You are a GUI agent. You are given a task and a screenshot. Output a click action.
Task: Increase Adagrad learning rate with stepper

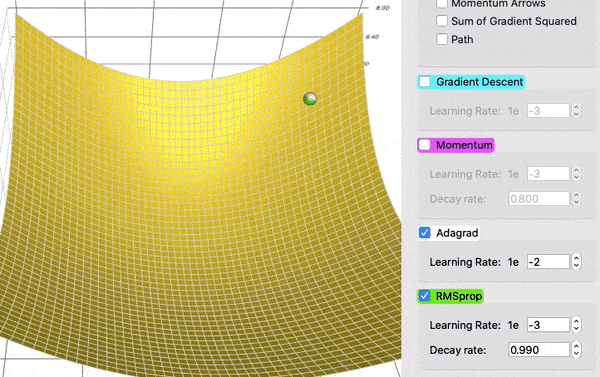click(x=576, y=258)
